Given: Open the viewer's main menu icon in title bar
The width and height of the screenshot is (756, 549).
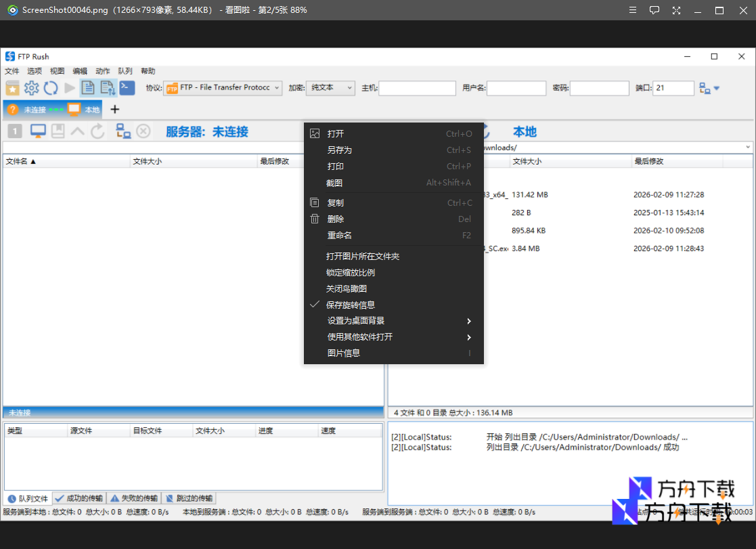Looking at the screenshot, I should pyautogui.click(x=632, y=10).
